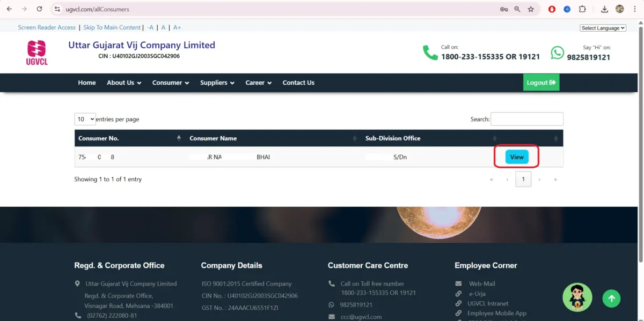Viewport: 644px width, 321px height.
Task: Click the UGVCL logo
Action: click(36, 52)
